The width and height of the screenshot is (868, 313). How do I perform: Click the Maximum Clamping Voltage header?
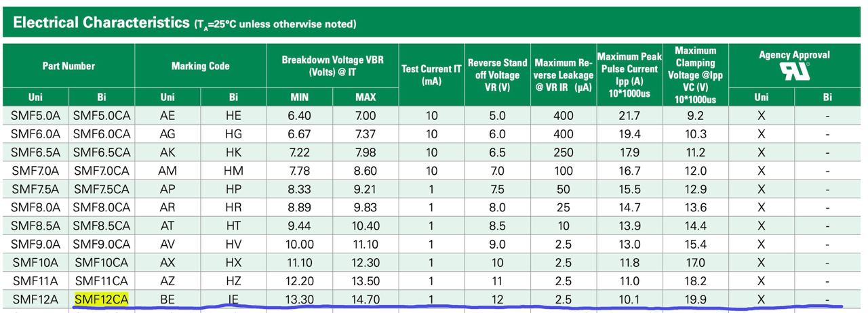pyautogui.click(x=696, y=75)
